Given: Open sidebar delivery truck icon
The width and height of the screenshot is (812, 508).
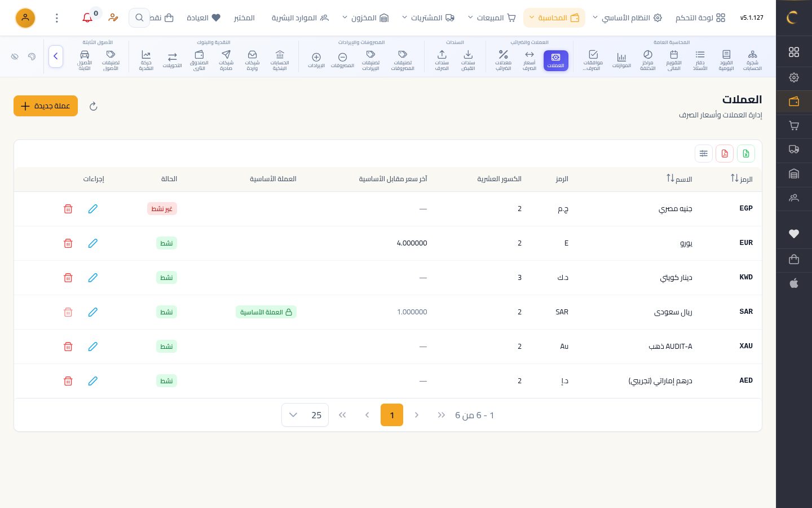Looking at the screenshot, I should coord(794,150).
